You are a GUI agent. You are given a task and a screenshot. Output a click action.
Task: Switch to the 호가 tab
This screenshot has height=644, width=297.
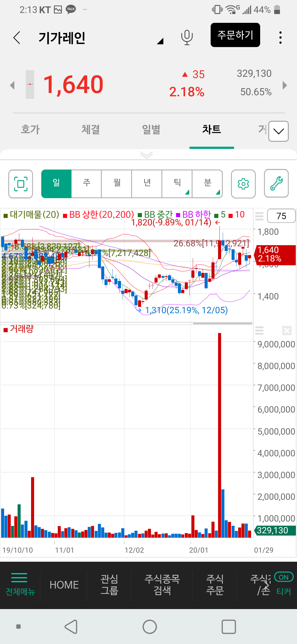[30, 129]
